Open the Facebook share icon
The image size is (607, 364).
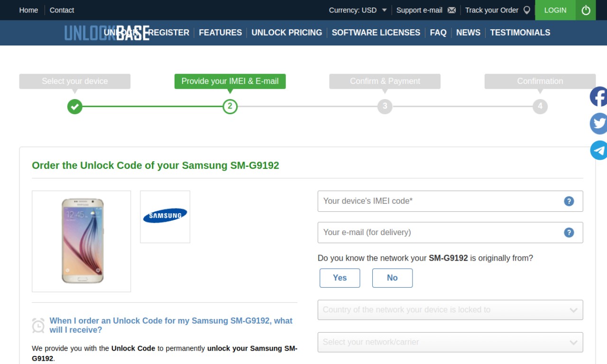click(598, 97)
